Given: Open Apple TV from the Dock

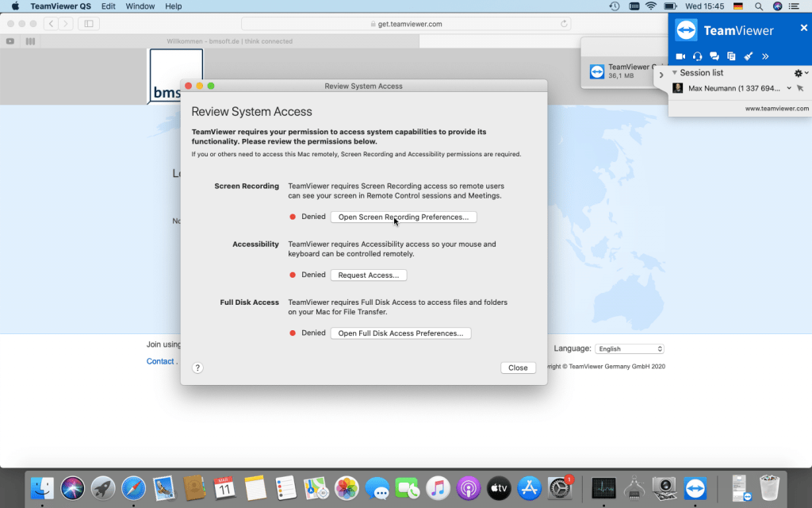Looking at the screenshot, I should [500, 488].
